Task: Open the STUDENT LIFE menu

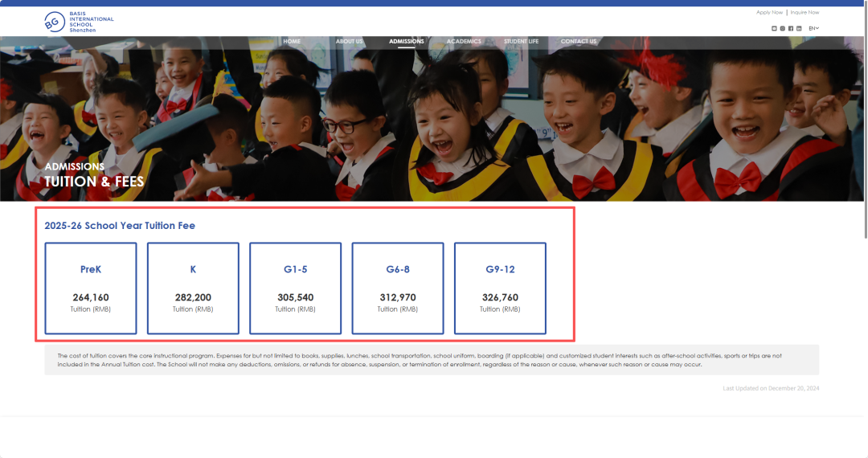Action: tap(521, 41)
